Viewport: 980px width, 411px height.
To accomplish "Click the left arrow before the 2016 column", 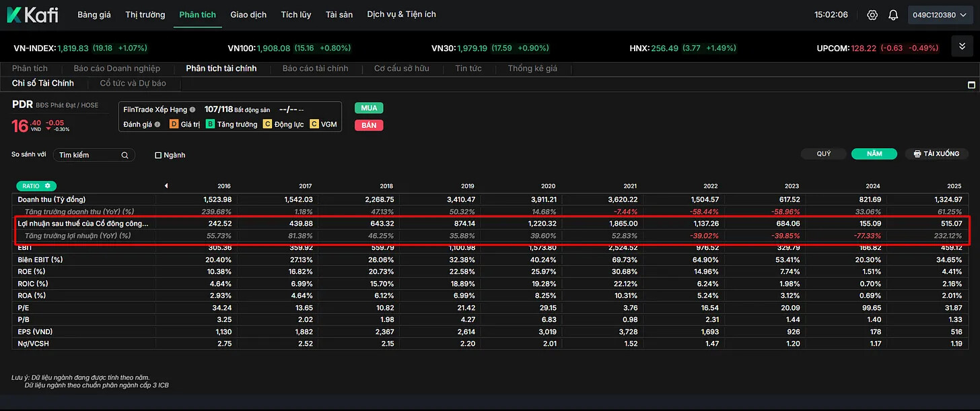I will click(166, 186).
